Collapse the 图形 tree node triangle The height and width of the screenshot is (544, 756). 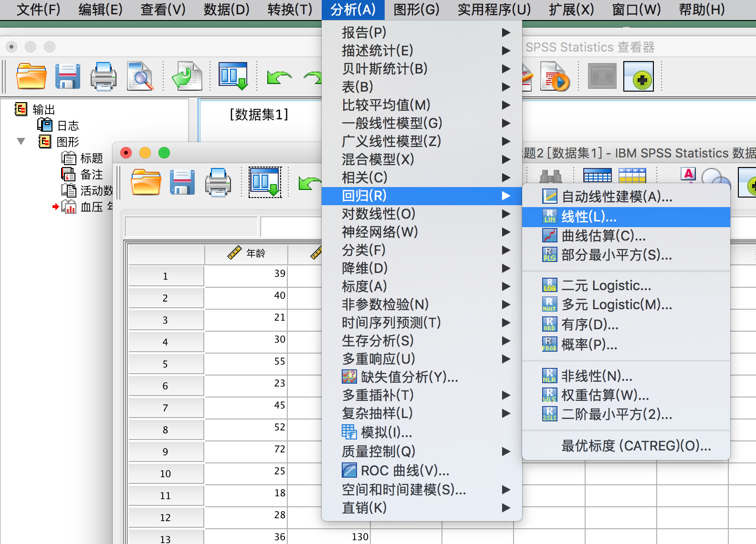[x=21, y=141]
